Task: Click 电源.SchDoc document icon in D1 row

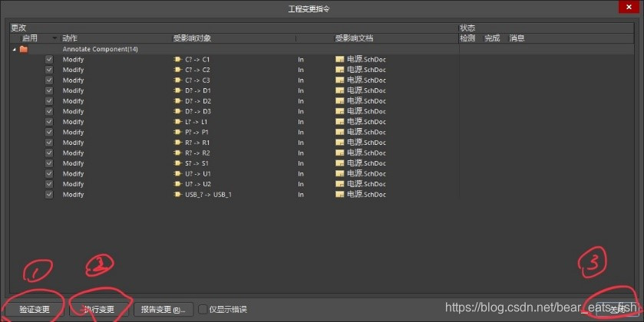Action: click(340, 90)
